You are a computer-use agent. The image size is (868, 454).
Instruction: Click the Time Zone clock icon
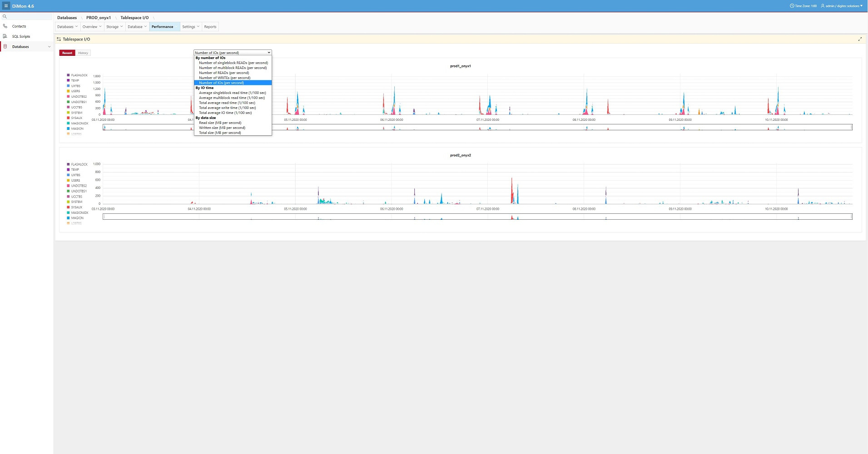coord(792,6)
